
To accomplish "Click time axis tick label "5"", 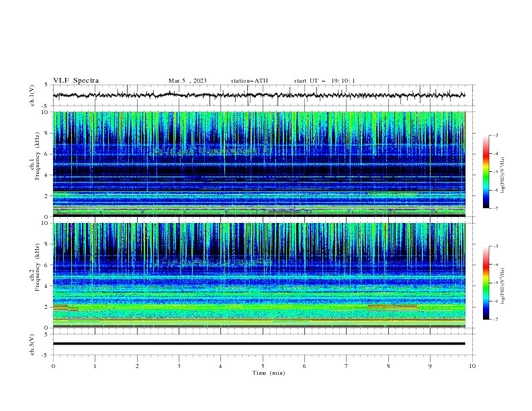I will point(263,366).
